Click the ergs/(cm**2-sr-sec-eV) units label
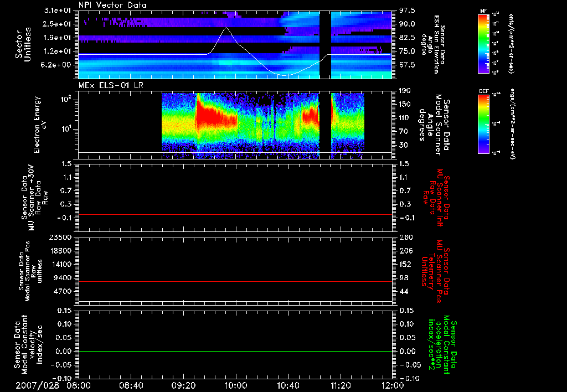Image resolution: width=567 pixels, height=392 pixels. pos(512,125)
